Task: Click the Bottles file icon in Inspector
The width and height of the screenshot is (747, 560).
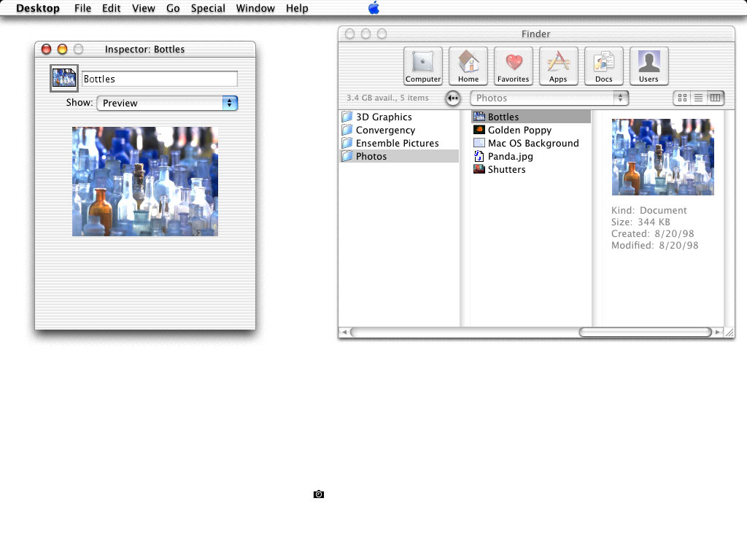Action: 64,78
